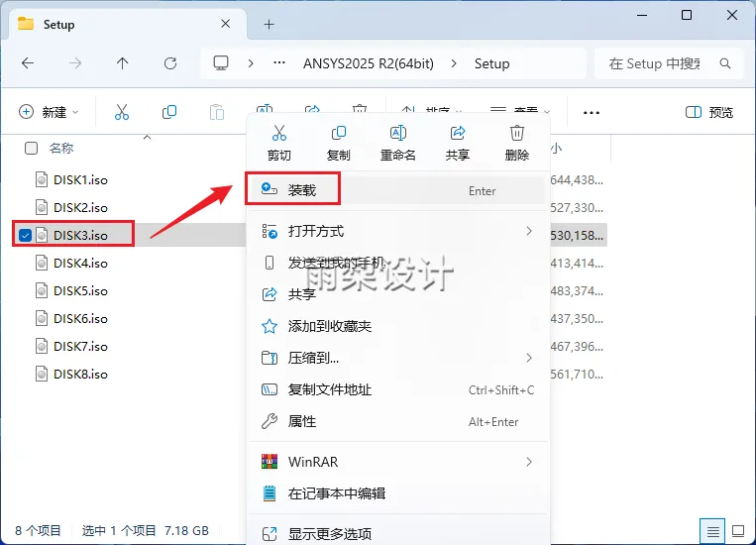Open the WinRAR submenu entry
Viewport: 756px width, 545px height.
pos(398,462)
